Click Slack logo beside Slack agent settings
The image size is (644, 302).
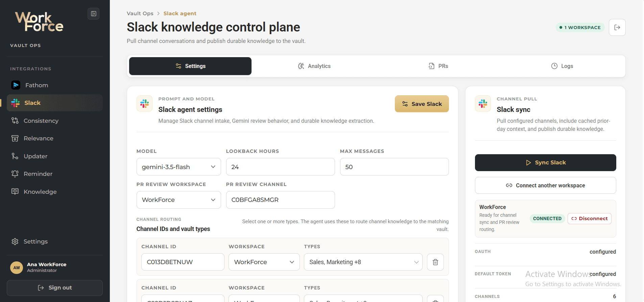[144, 103]
